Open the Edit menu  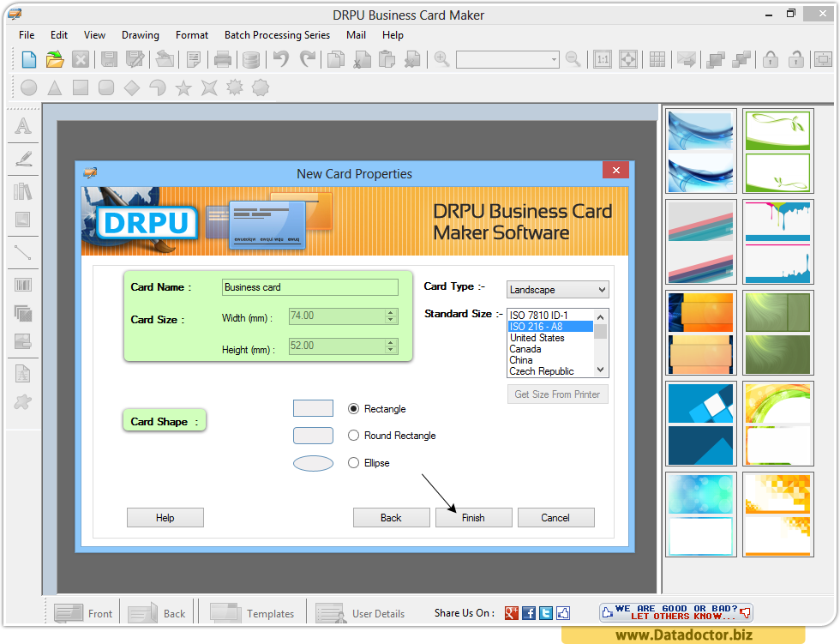(x=59, y=35)
